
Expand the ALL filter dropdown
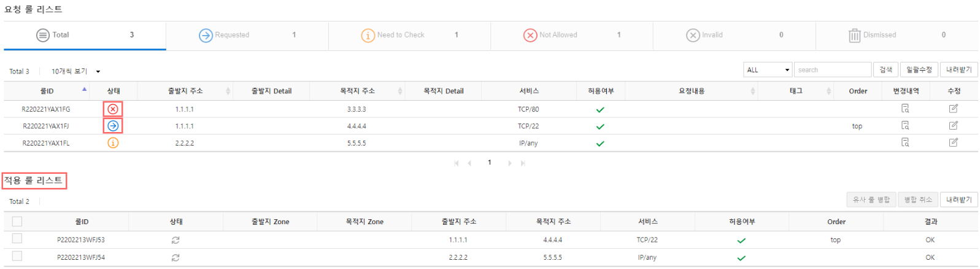[x=767, y=70]
